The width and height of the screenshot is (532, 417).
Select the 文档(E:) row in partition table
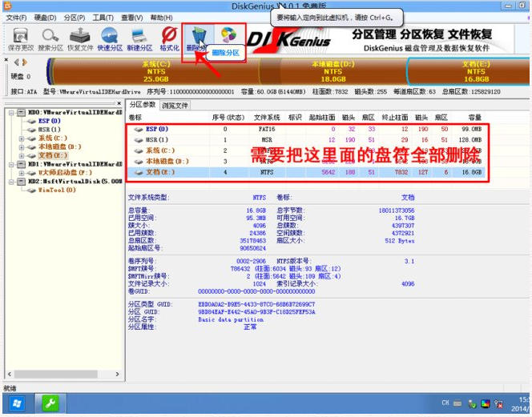[x=307, y=172]
